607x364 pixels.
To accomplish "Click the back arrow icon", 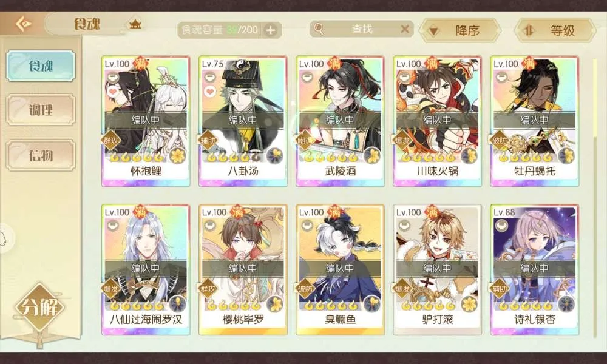I will click(23, 24).
